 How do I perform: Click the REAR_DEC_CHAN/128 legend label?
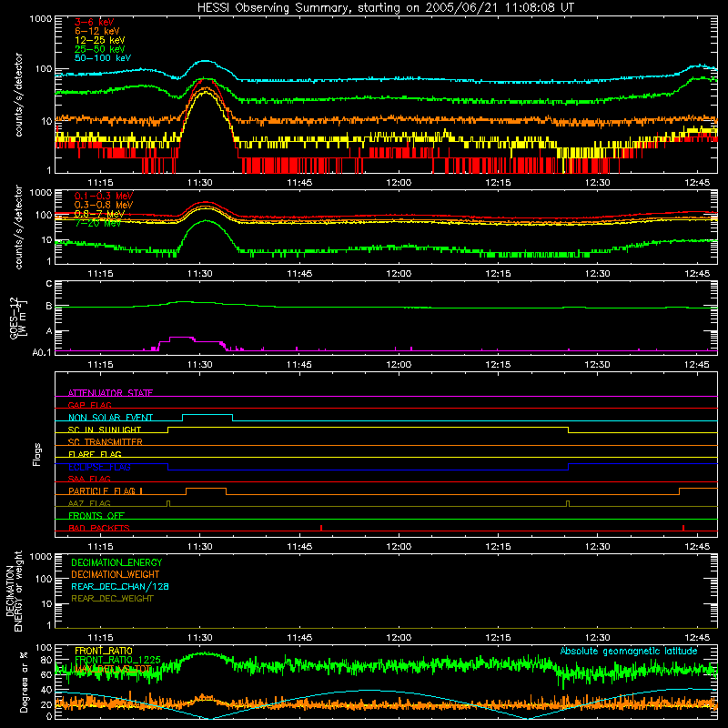coord(120,586)
